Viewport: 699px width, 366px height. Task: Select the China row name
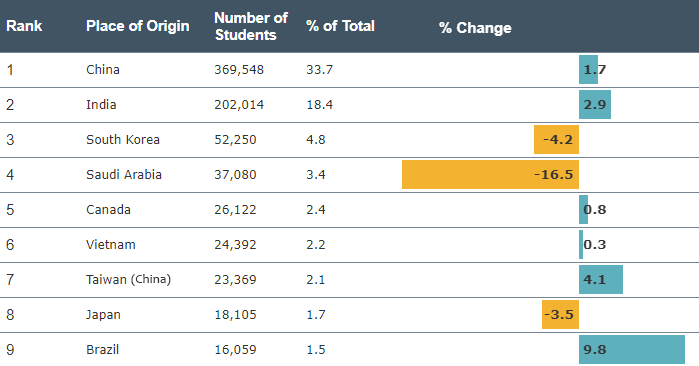pyautogui.click(x=103, y=70)
